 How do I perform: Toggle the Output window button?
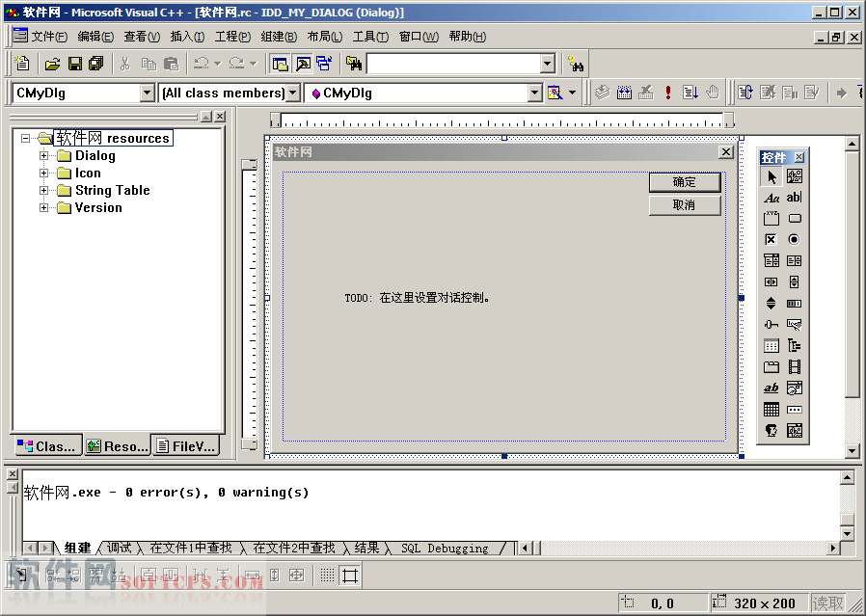(303, 64)
